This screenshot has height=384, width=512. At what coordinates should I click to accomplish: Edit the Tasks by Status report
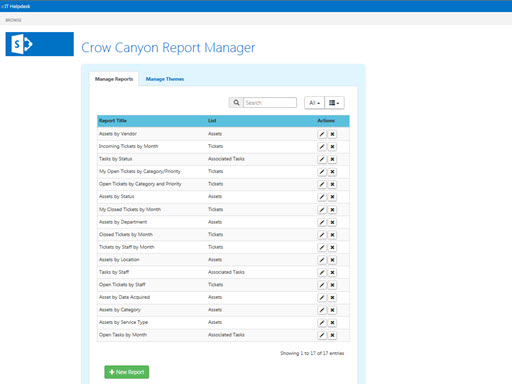(322, 159)
